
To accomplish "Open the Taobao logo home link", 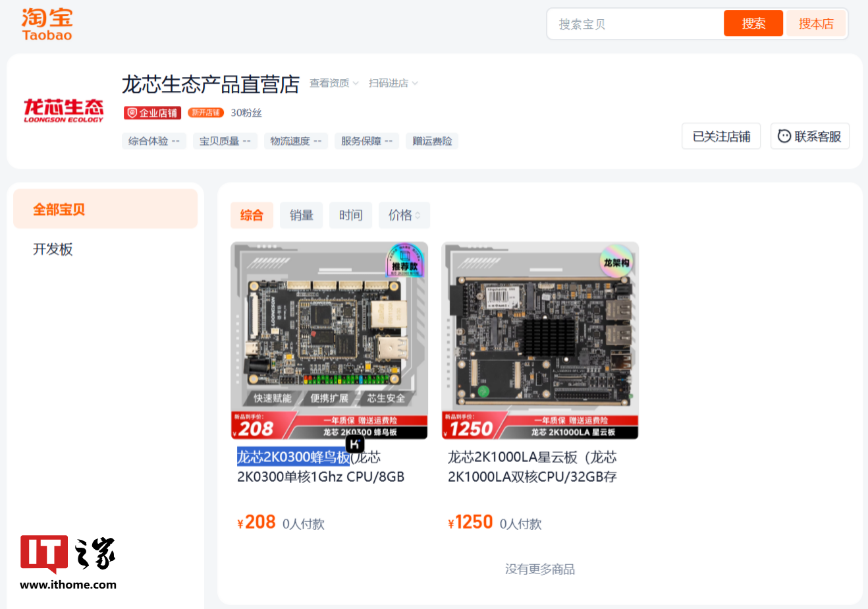I will tap(47, 24).
